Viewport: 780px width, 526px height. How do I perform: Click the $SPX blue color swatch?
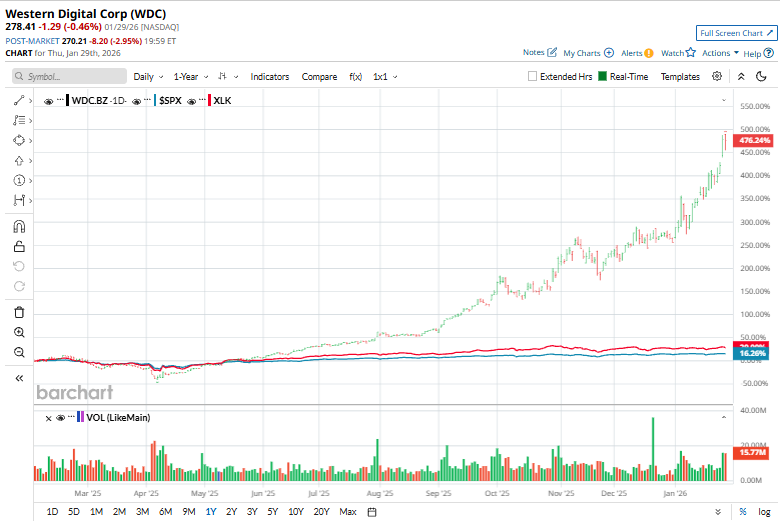click(x=155, y=101)
